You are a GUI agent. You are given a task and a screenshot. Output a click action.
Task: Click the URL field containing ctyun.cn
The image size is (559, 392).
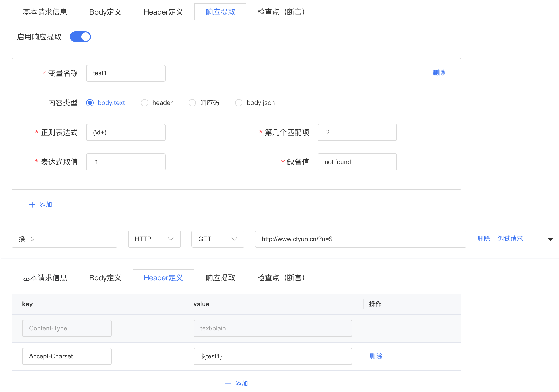(360, 239)
